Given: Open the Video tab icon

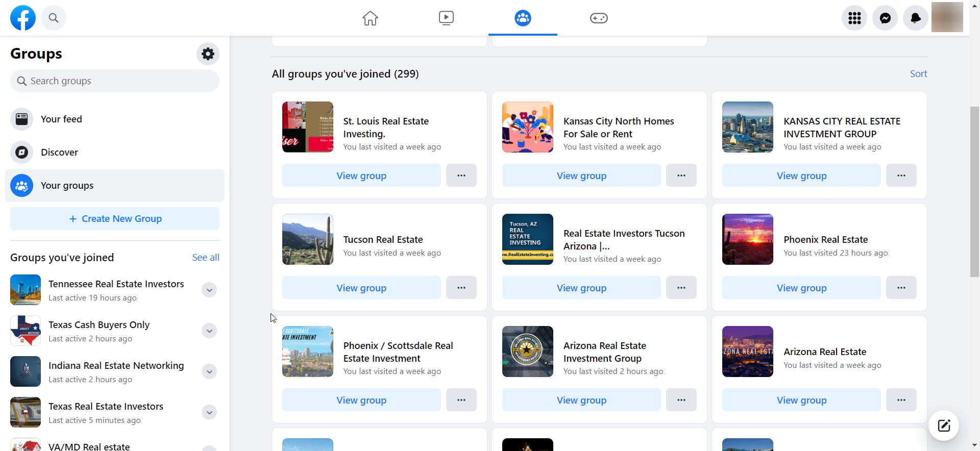Looking at the screenshot, I should pos(446,18).
